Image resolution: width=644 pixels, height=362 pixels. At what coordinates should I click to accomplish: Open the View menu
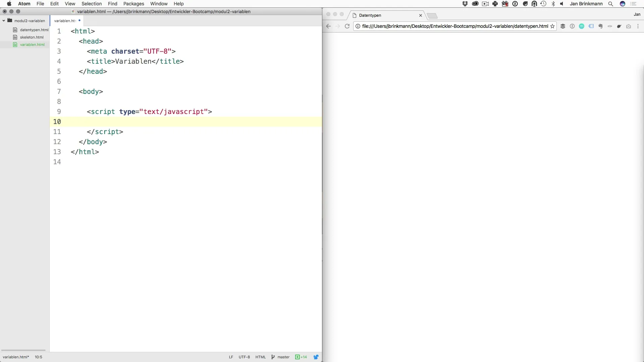click(x=70, y=4)
